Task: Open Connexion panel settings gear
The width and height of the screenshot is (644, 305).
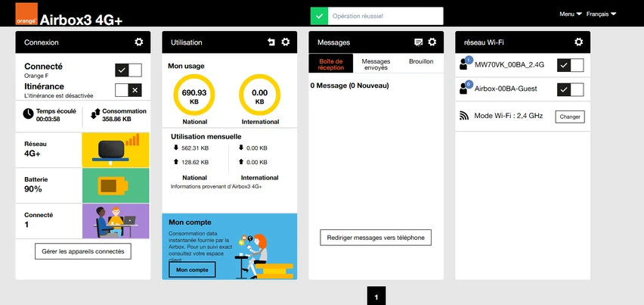Action: (x=139, y=42)
